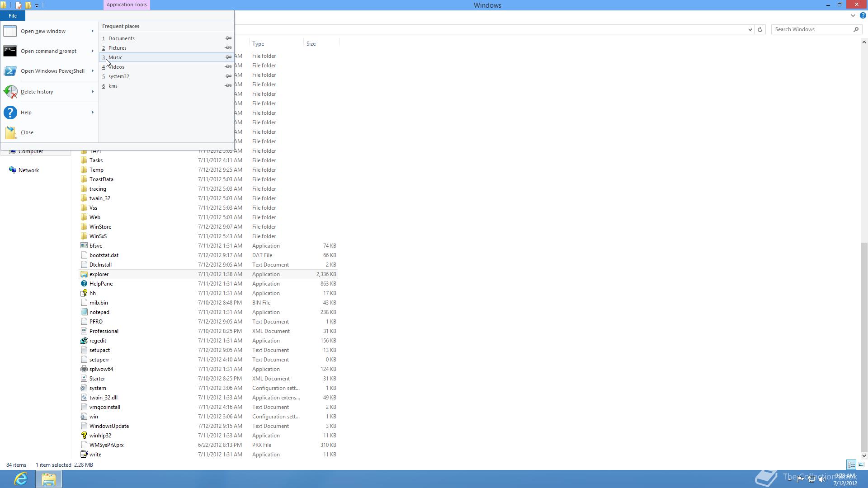Click the search magnifier icon

856,29
